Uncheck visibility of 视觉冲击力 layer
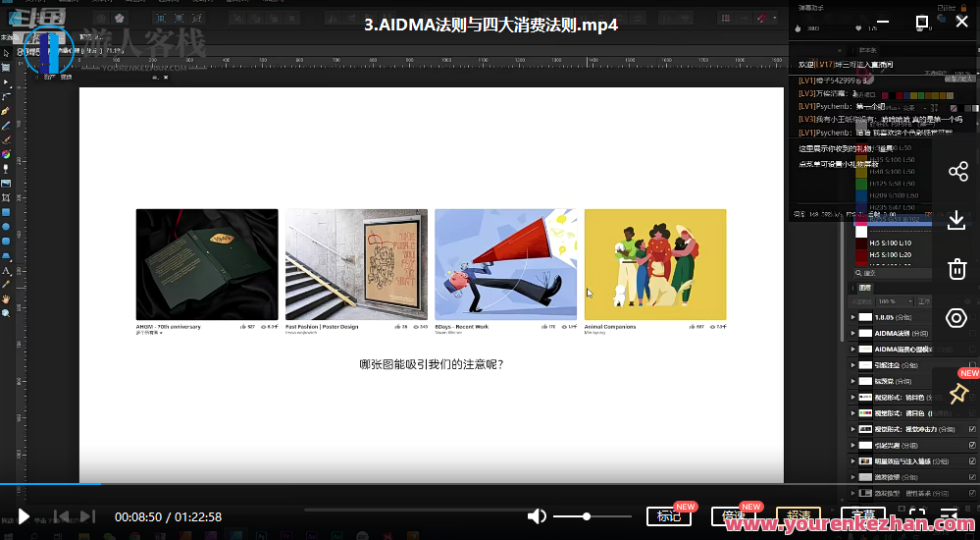 (972, 429)
